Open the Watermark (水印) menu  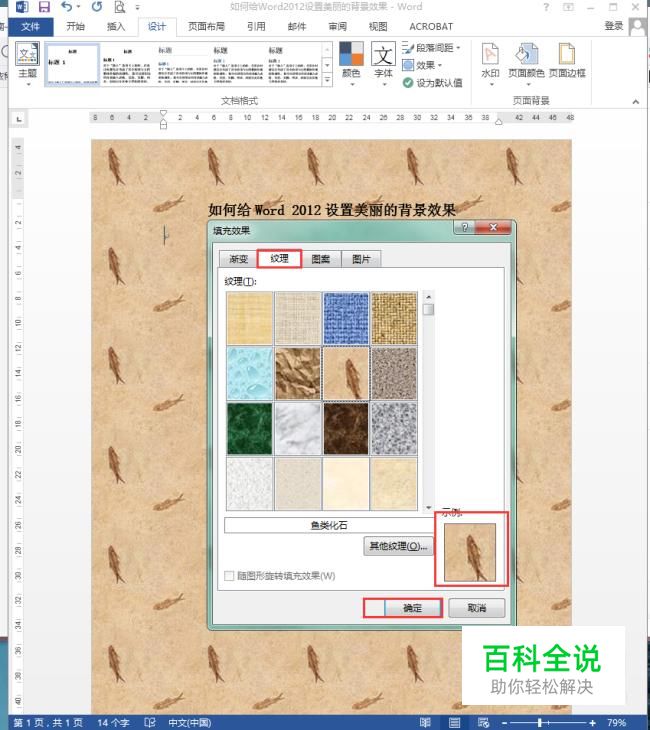pyautogui.click(x=490, y=64)
